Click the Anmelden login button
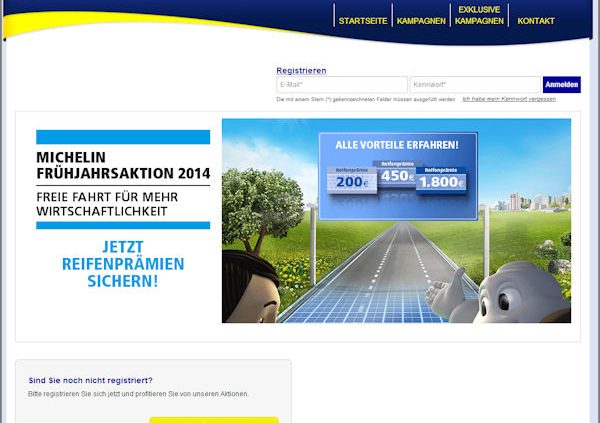Screen dimensions: 600x423 tap(561, 85)
